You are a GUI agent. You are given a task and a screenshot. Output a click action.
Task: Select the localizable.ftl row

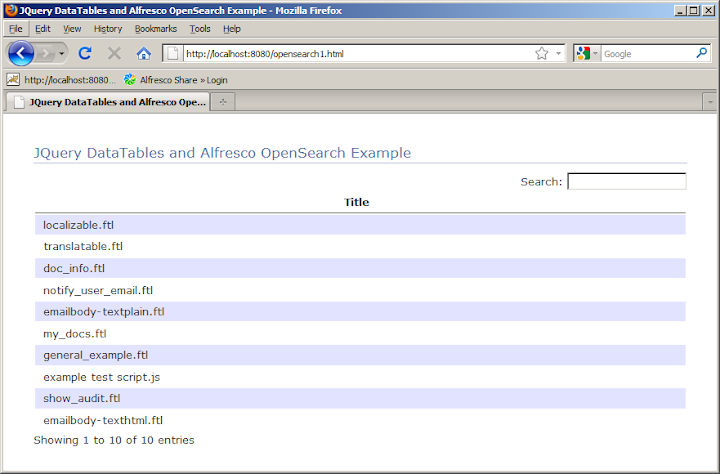pyautogui.click(x=360, y=225)
